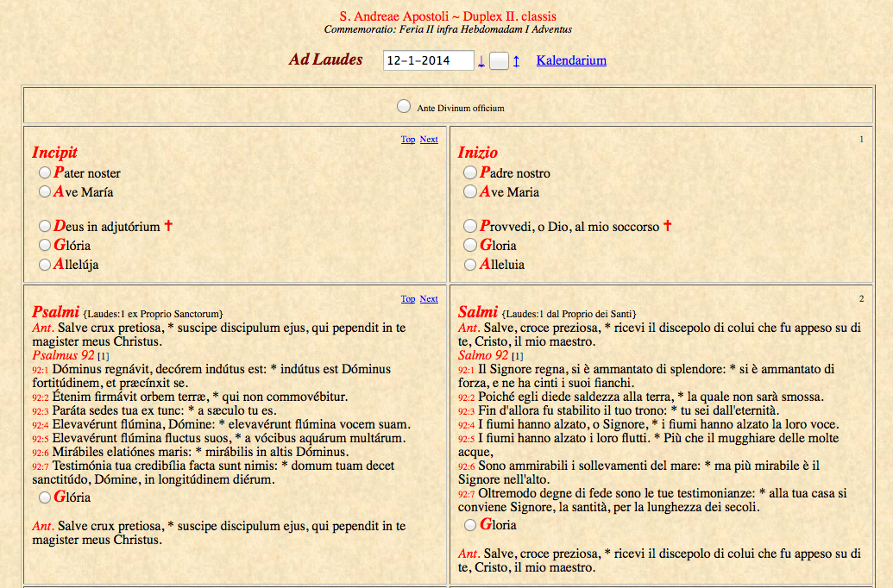Select the Latin Ave María radio button

tap(45, 192)
